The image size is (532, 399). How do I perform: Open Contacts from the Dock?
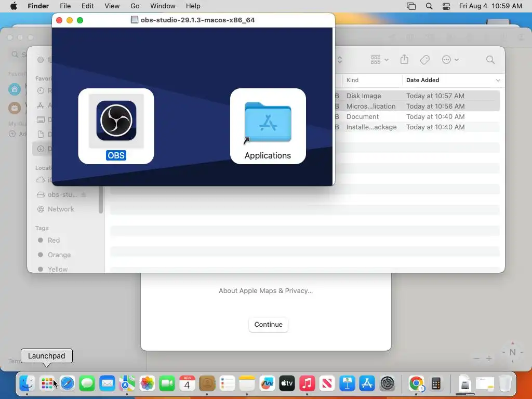point(207,383)
